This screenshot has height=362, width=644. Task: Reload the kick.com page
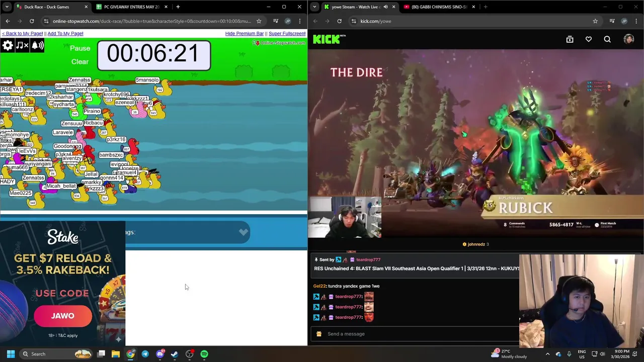[x=340, y=21]
